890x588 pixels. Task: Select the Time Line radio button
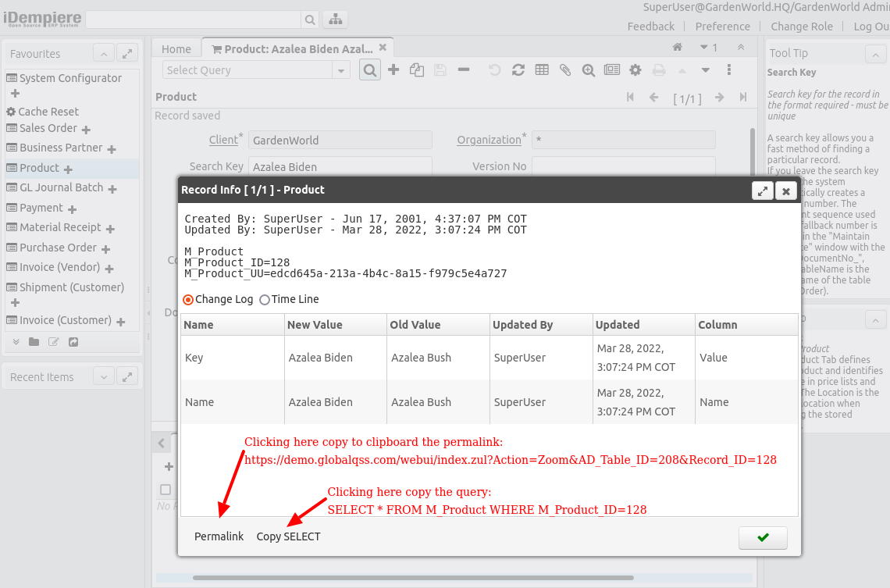[265, 300]
